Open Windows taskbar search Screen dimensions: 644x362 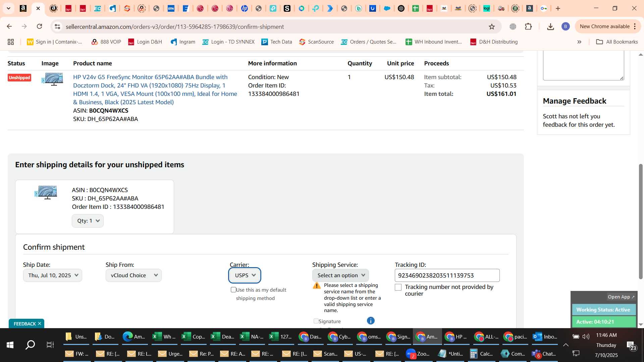(x=30, y=345)
